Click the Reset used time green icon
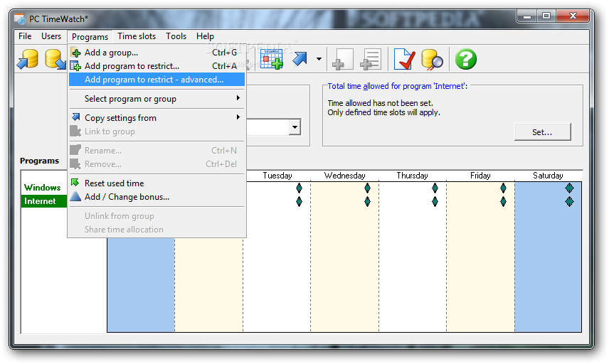Image resolution: width=609 pixels, height=364 pixels. tap(75, 183)
